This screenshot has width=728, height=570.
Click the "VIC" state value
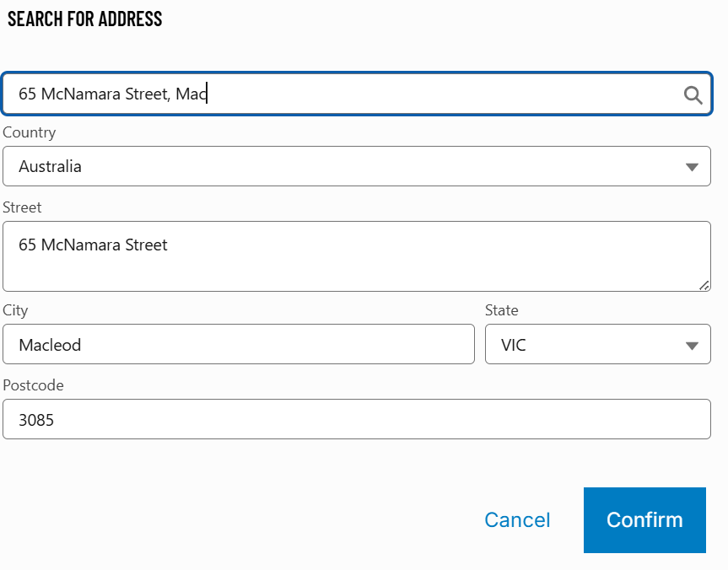(514, 345)
